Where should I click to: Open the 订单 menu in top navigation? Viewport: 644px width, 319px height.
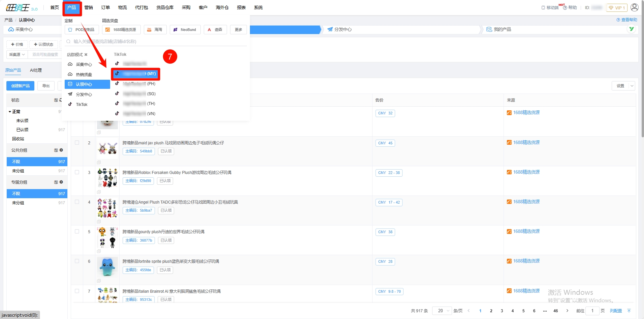pos(105,7)
